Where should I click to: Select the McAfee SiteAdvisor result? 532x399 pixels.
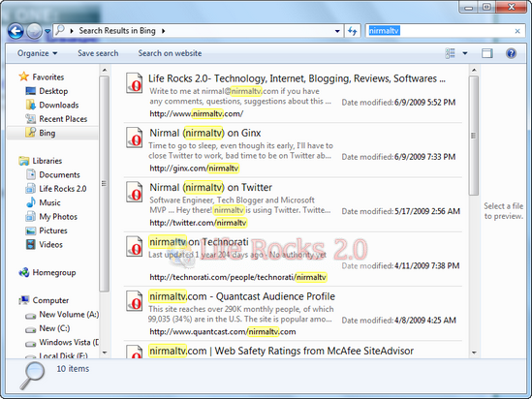coord(281,351)
